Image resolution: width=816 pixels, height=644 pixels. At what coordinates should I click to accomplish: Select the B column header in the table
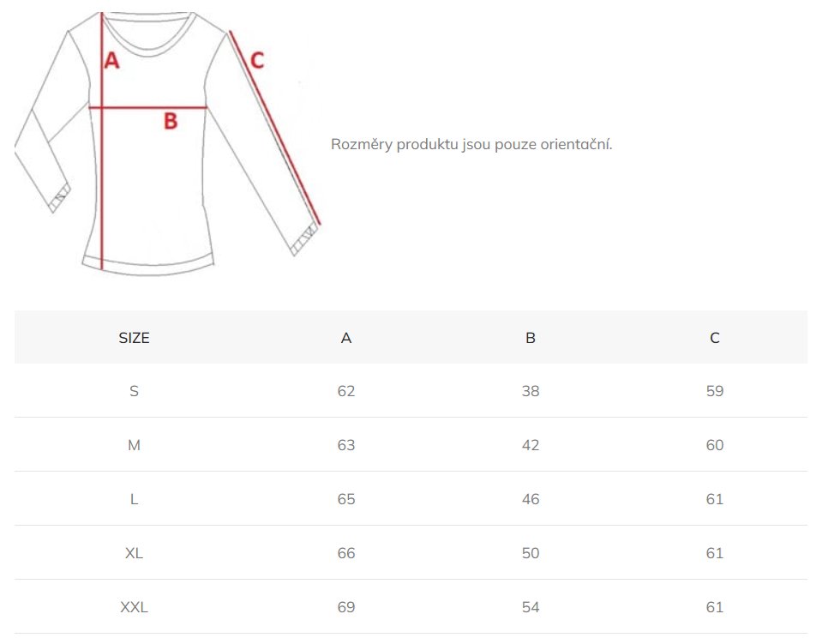click(531, 338)
